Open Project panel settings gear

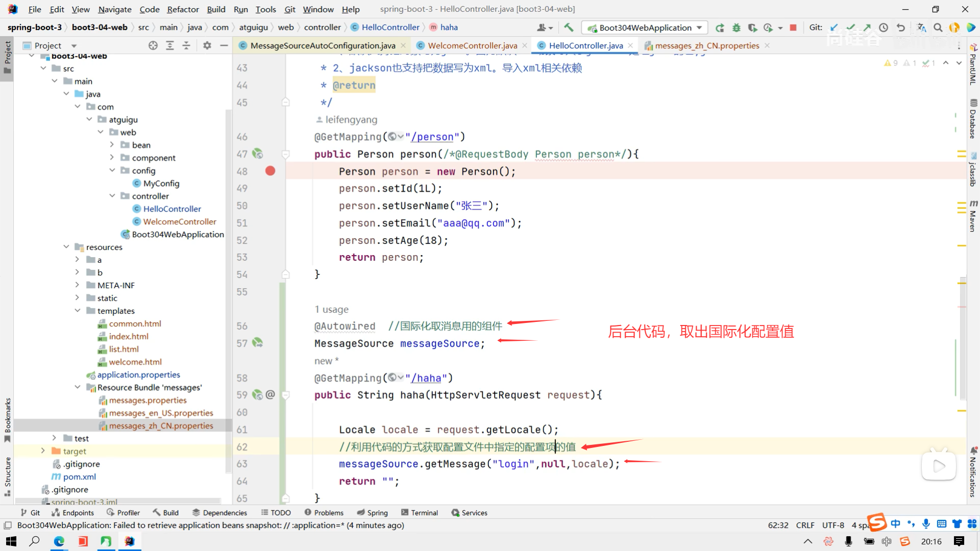pos(207,45)
